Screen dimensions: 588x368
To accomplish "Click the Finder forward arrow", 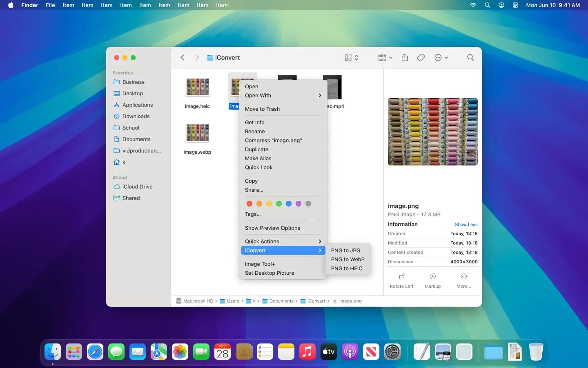I will pyautogui.click(x=197, y=58).
